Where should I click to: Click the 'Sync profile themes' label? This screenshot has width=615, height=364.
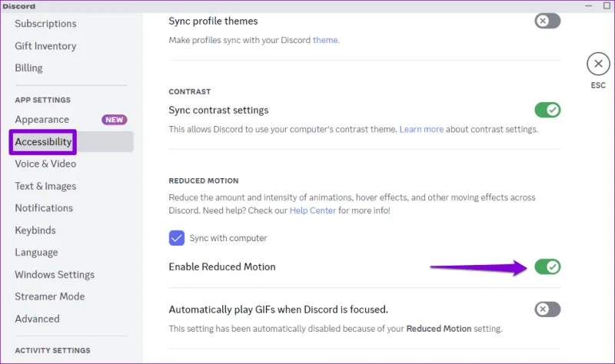click(213, 22)
